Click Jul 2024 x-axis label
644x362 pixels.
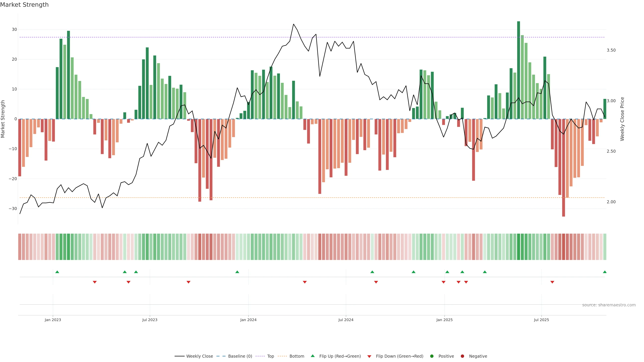[x=346, y=320]
